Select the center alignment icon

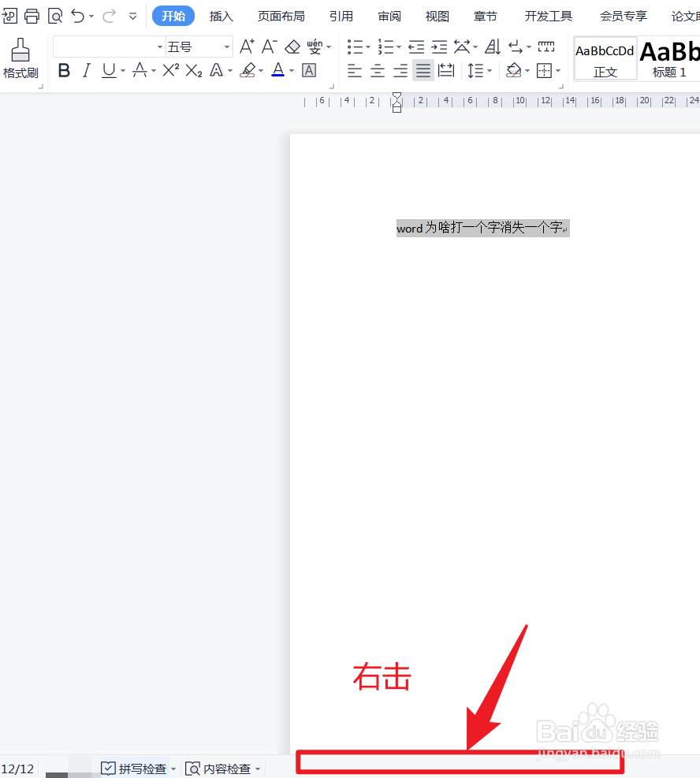(377, 70)
